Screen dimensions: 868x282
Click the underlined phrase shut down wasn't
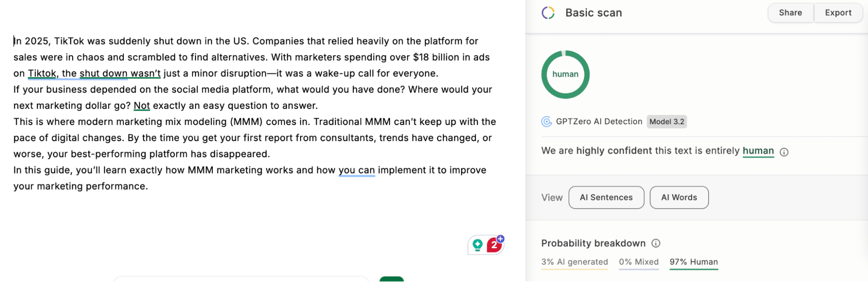[x=120, y=73]
